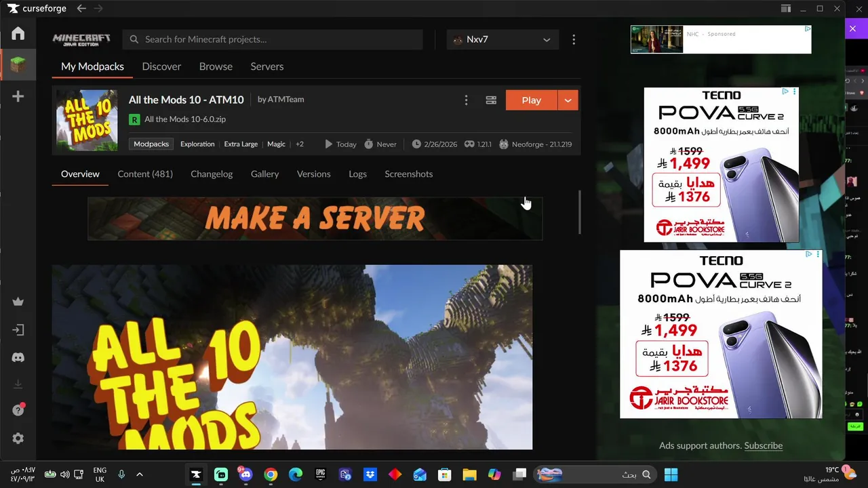Open the Microsoft Store taskbar icon

click(x=444, y=474)
